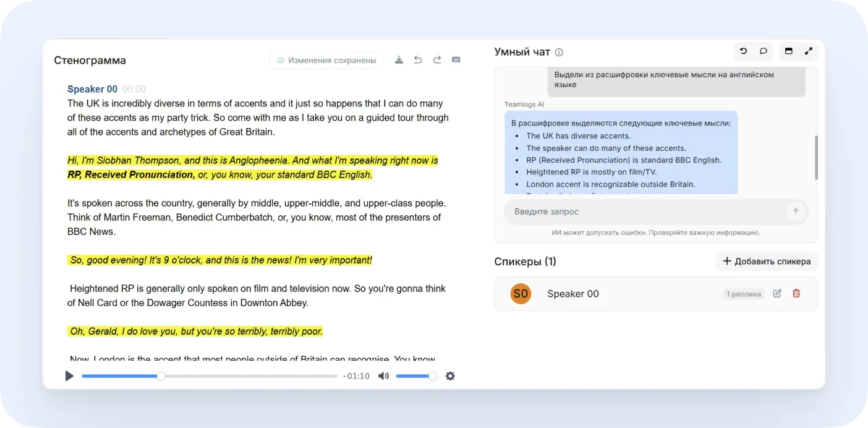Delete Speaker 00 with the red trash icon
Viewport: 868px width, 428px height.
(796, 294)
